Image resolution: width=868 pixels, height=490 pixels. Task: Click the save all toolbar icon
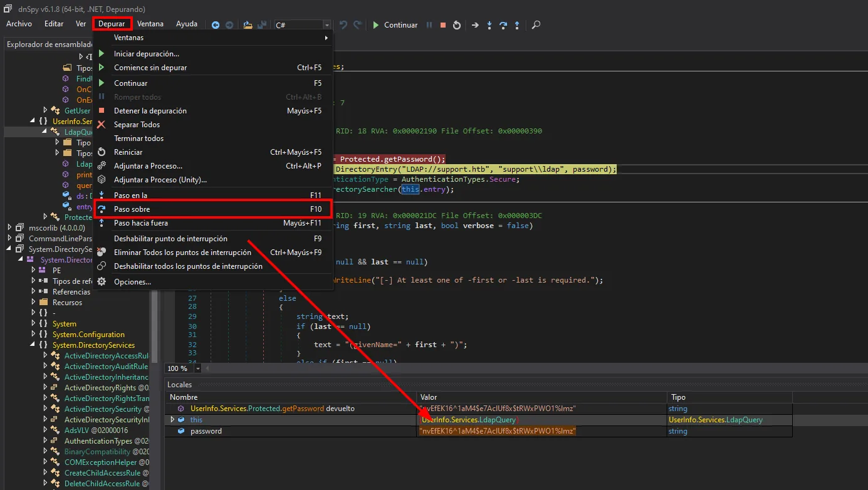pyautogui.click(x=262, y=25)
